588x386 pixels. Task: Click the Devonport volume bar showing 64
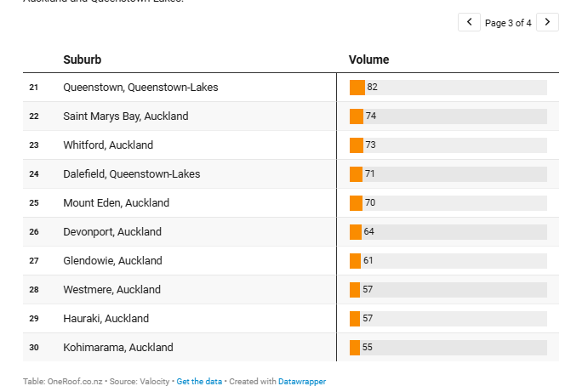click(356, 232)
